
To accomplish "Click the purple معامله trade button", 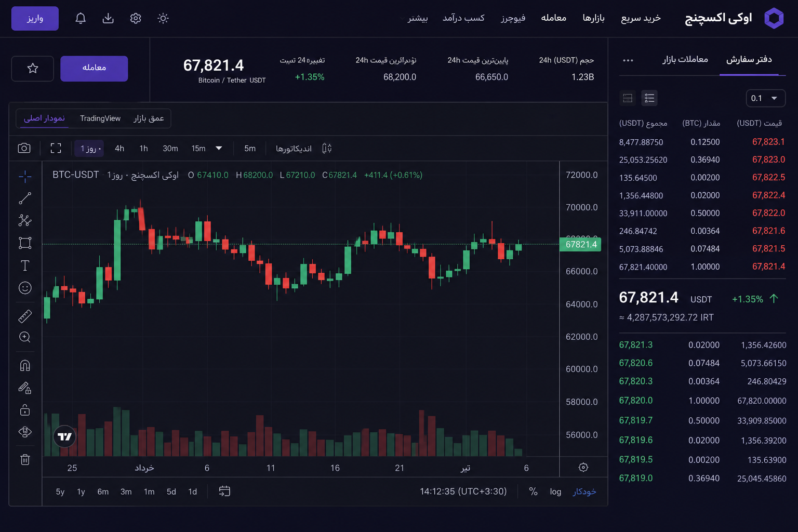I will 94,68.
